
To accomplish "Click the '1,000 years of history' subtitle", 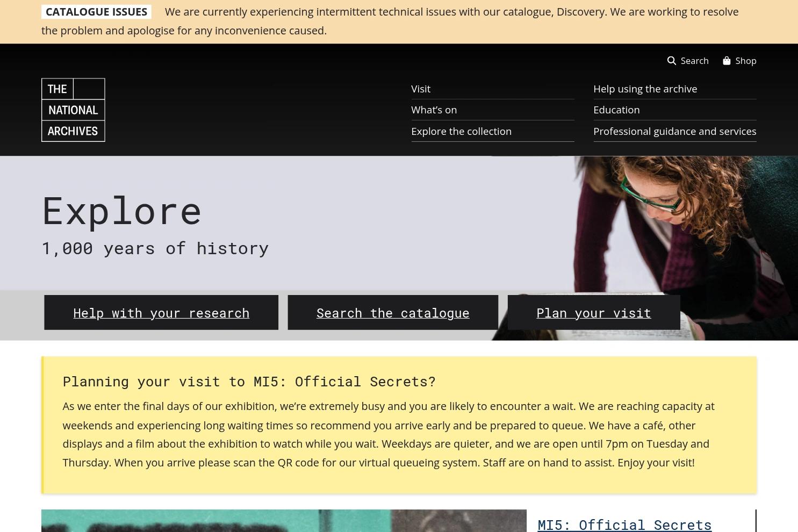I will 155,248.
